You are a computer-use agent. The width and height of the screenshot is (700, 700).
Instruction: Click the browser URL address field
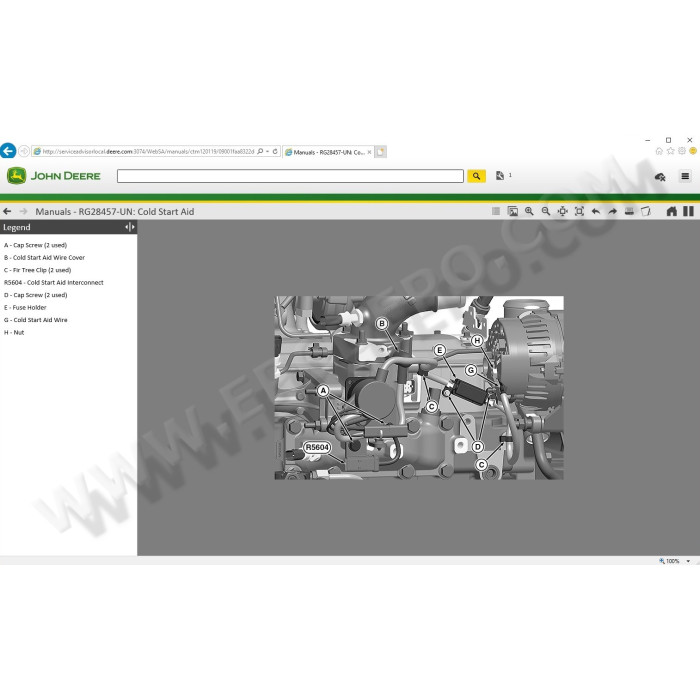(x=148, y=151)
